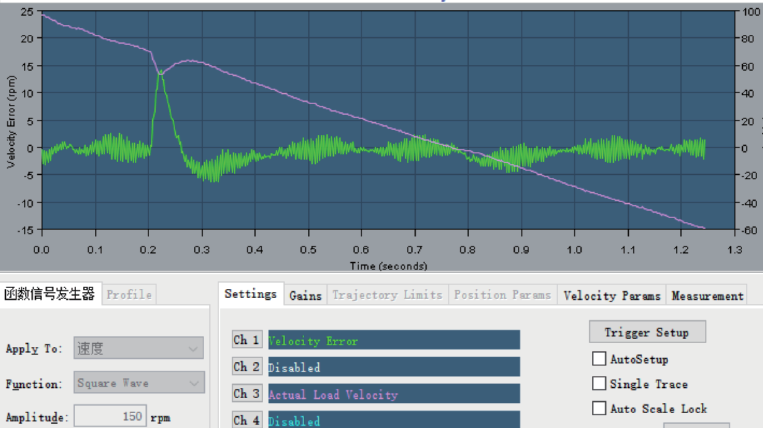Expand the Apply To dropdown

(x=138, y=349)
